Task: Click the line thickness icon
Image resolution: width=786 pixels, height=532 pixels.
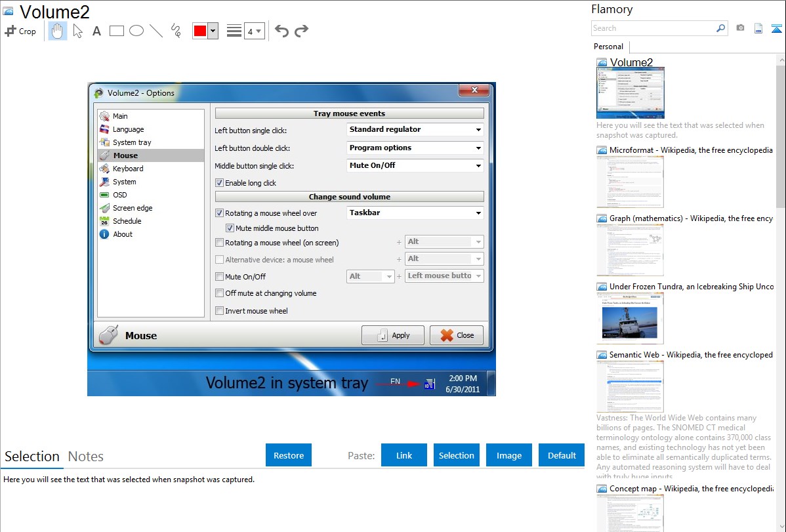Action: pyautogui.click(x=234, y=31)
